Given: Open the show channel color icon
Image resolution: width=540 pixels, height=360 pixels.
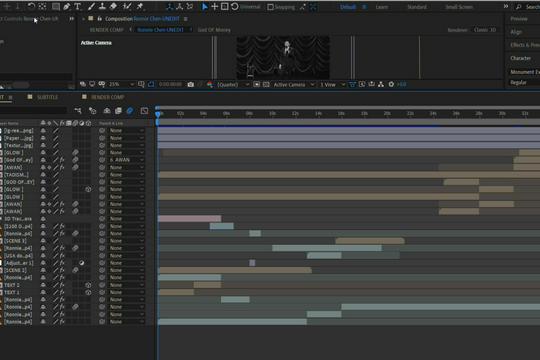Looking at the screenshot, I should point(210,84).
